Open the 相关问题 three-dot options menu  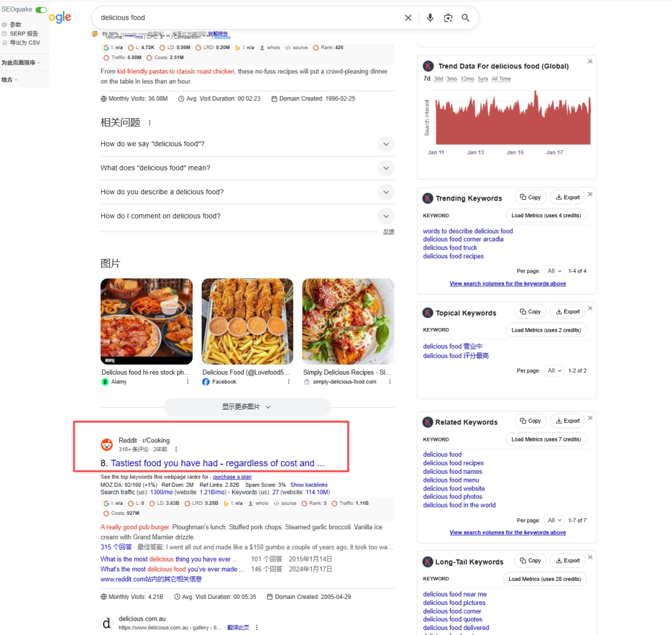click(149, 123)
